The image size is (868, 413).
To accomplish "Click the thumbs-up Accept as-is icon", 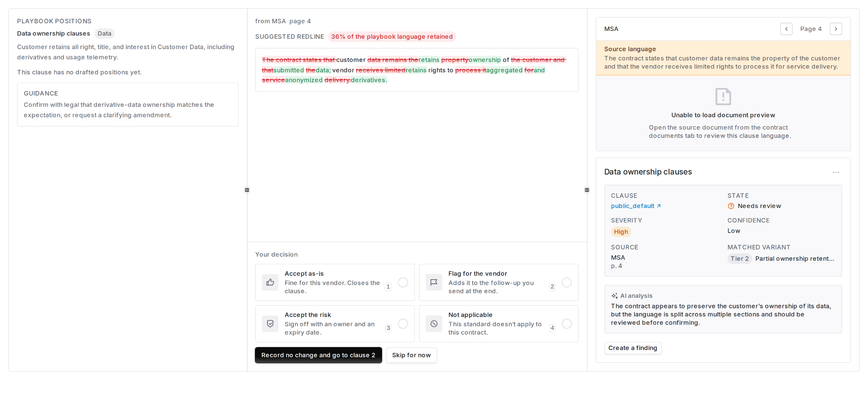I will point(270,282).
